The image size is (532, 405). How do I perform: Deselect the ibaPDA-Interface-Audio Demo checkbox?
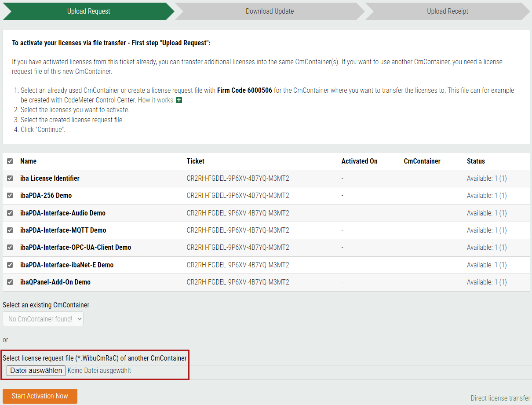[x=10, y=213]
